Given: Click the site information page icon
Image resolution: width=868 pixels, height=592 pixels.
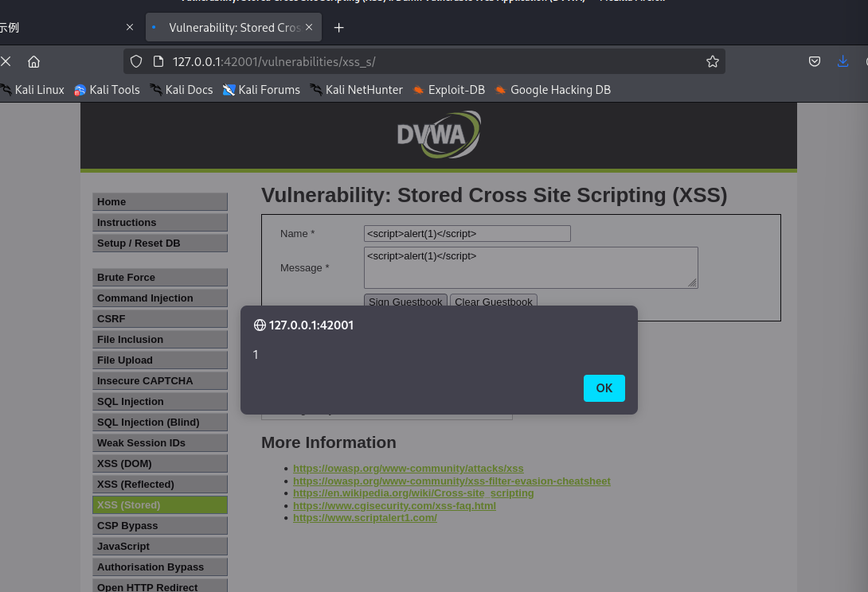Looking at the screenshot, I should 158,61.
